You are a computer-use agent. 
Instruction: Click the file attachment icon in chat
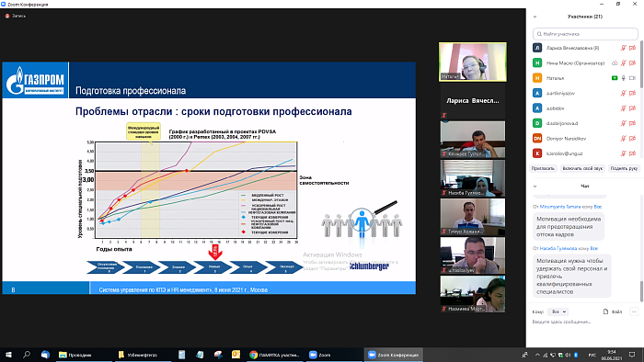pos(605,311)
